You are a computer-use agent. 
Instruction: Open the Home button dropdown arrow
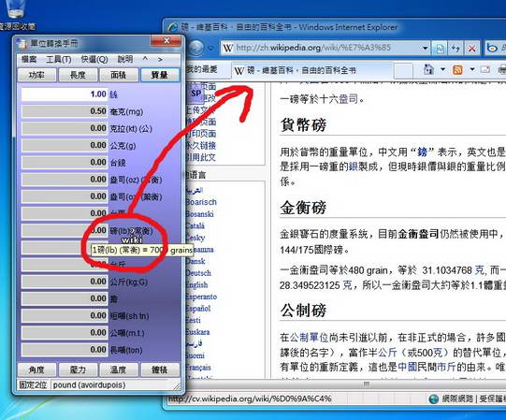tap(442, 69)
